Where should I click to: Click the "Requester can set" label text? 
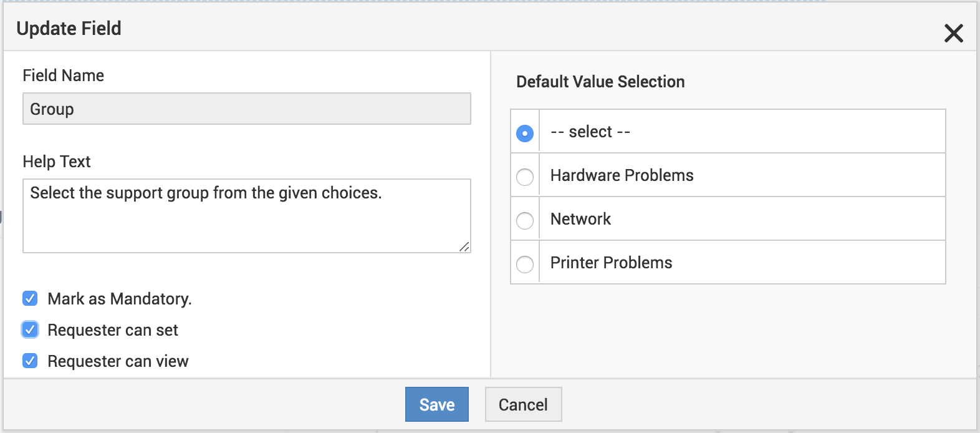click(x=113, y=330)
